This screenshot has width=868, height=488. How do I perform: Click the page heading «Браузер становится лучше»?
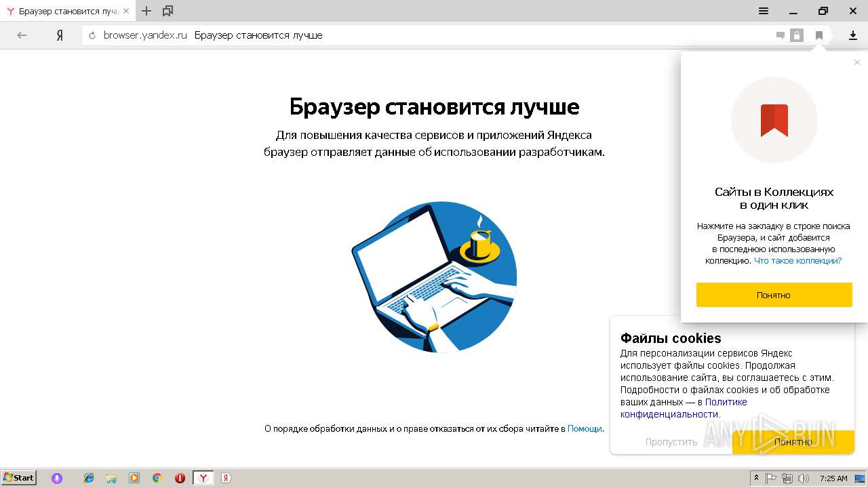(434, 107)
